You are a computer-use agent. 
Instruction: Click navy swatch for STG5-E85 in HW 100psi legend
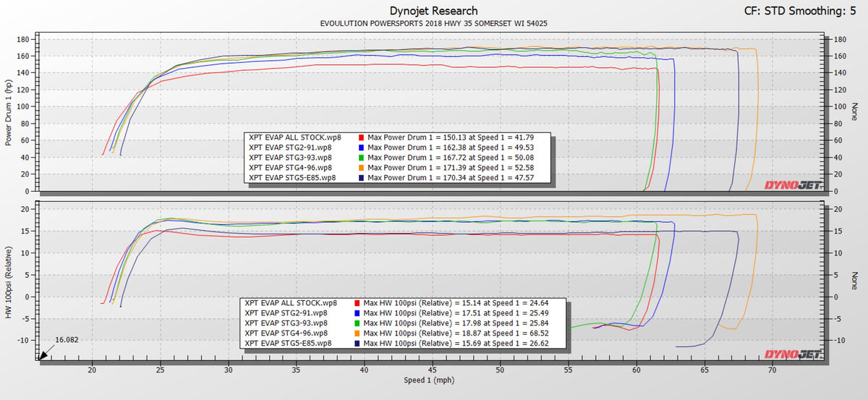(x=357, y=343)
